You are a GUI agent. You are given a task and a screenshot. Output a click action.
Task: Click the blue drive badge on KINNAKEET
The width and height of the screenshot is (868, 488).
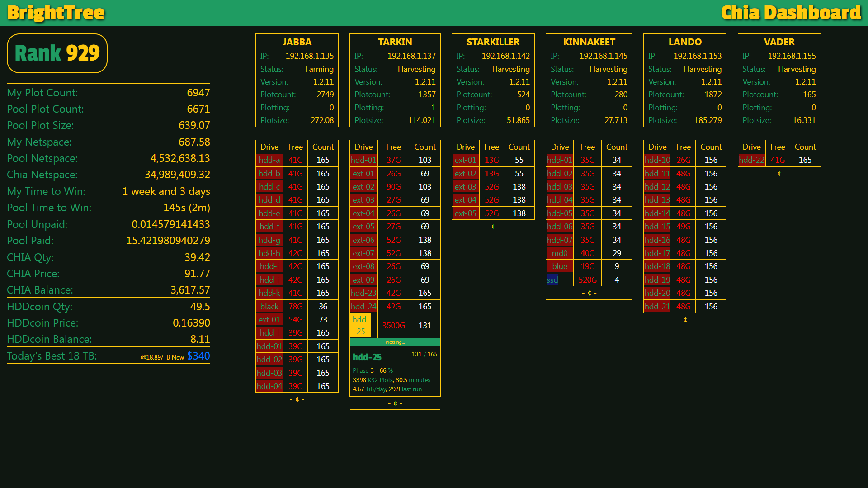[559, 266]
